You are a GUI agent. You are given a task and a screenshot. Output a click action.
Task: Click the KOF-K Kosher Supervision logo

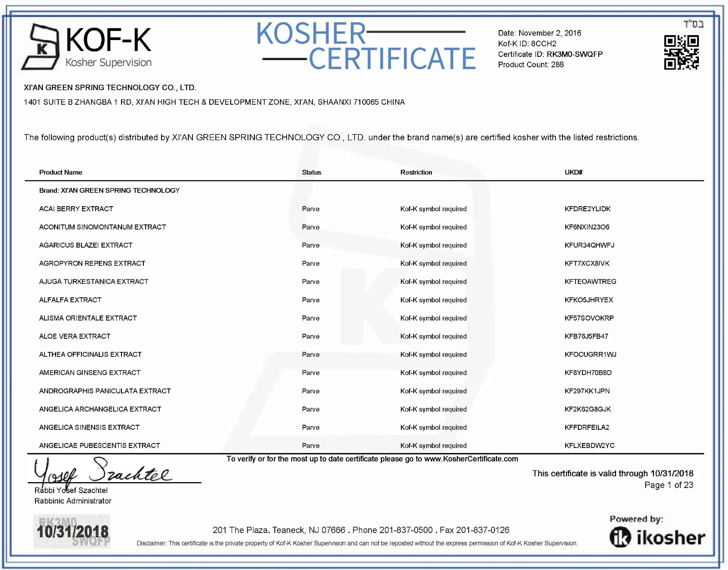(87, 47)
